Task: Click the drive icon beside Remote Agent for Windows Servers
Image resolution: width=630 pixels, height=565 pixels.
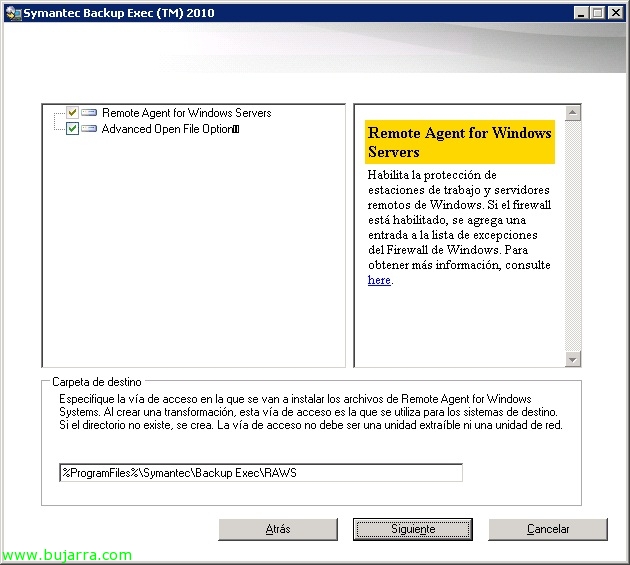Action: [x=89, y=113]
